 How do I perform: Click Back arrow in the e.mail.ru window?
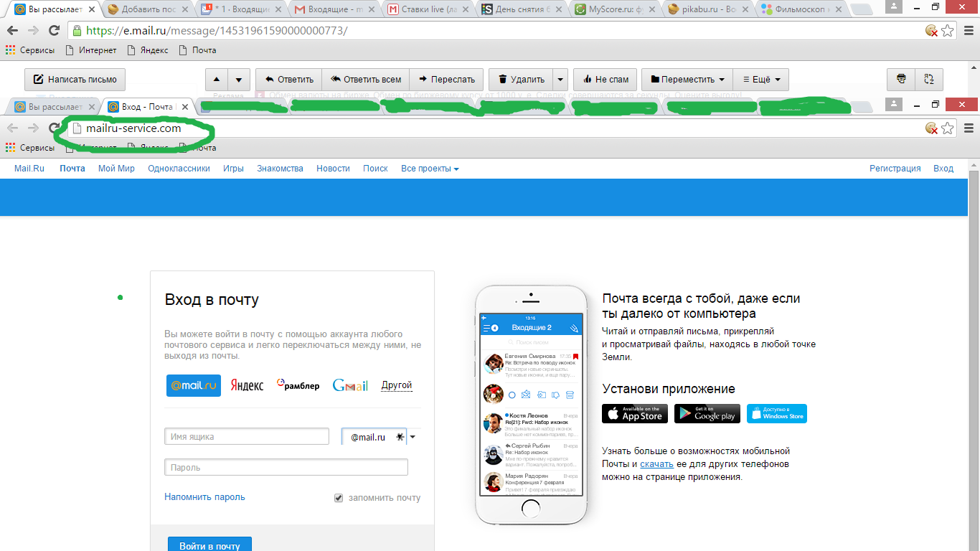click(x=13, y=31)
